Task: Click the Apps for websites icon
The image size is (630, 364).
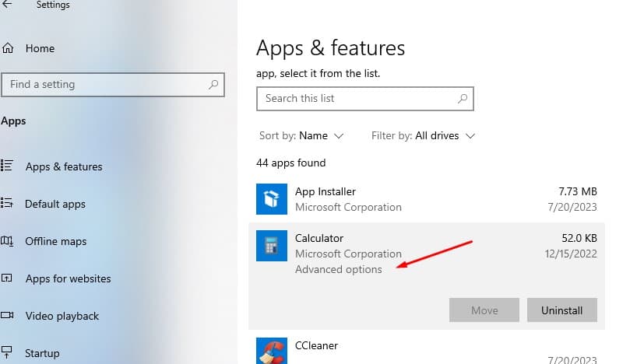Action: (7, 278)
